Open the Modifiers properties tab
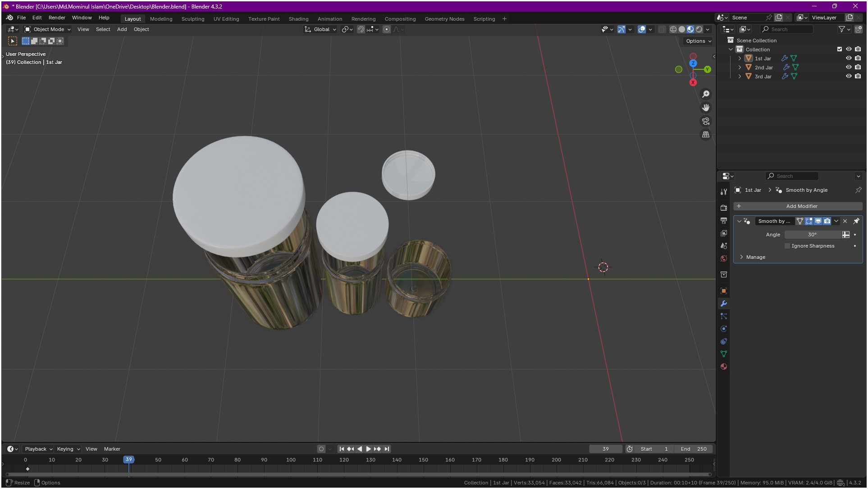Viewport: 868px width, 489px height. click(724, 303)
